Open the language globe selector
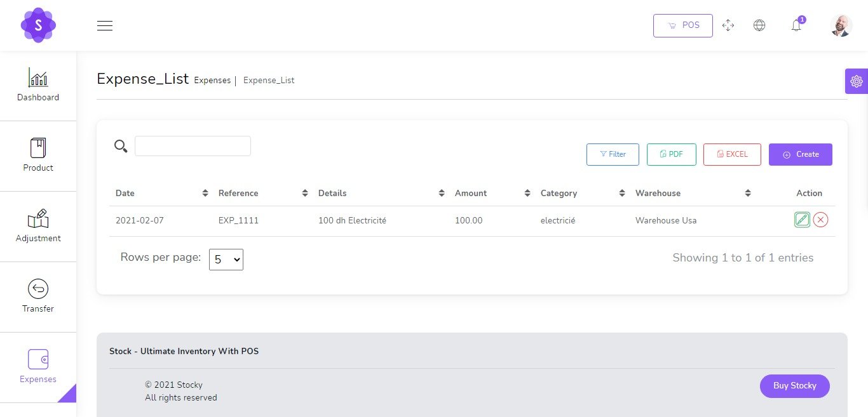The image size is (868, 417). click(759, 25)
